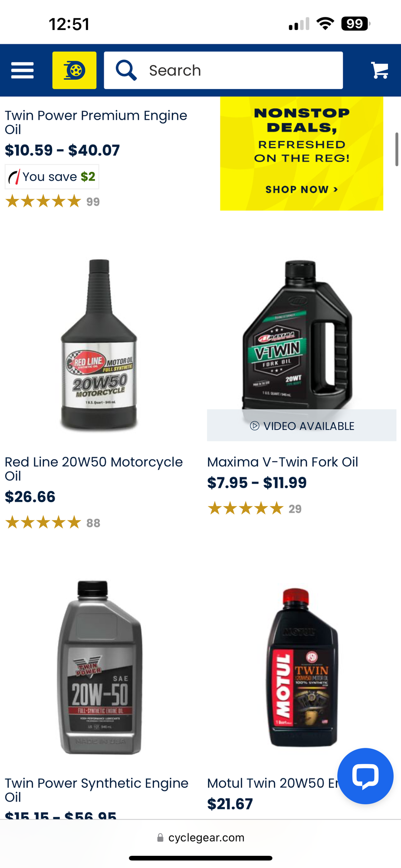Focus the Search input field

point(223,70)
